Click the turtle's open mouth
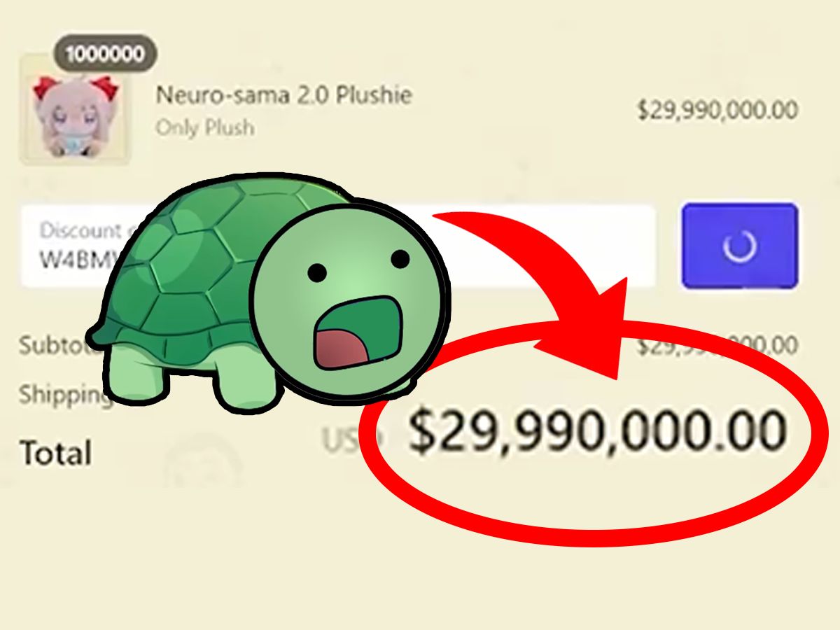The height and width of the screenshot is (630, 840). 356,334
